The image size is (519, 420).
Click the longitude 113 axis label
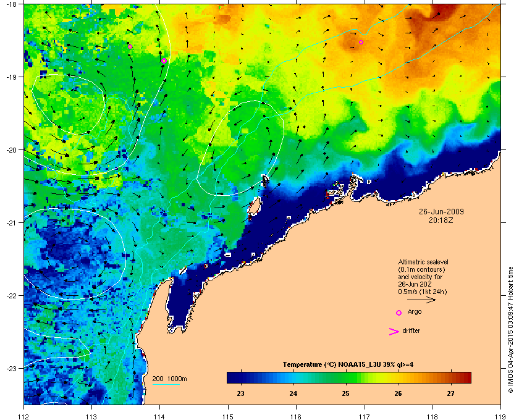coord(91,416)
